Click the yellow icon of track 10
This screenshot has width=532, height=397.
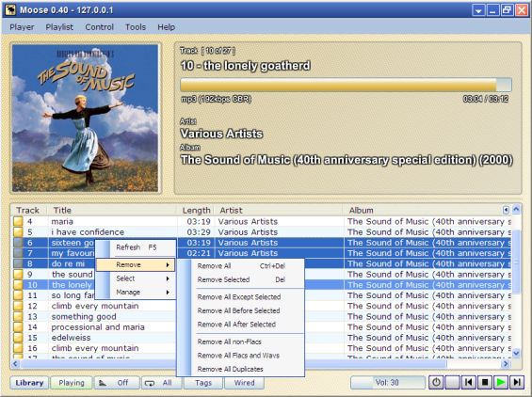pos(18,285)
